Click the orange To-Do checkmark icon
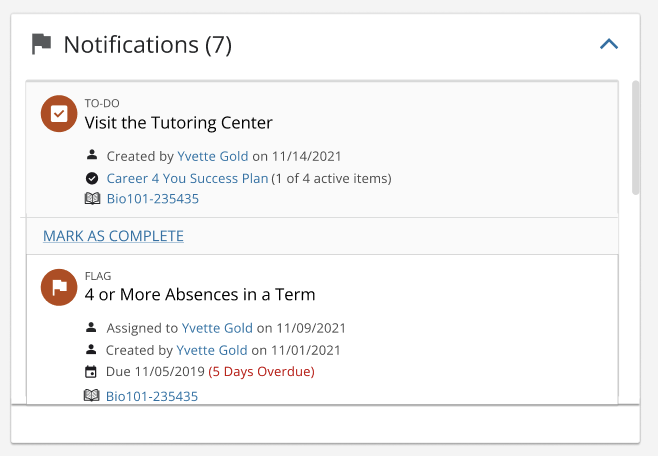The height and width of the screenshot is (456, 658). coord(59,114)
